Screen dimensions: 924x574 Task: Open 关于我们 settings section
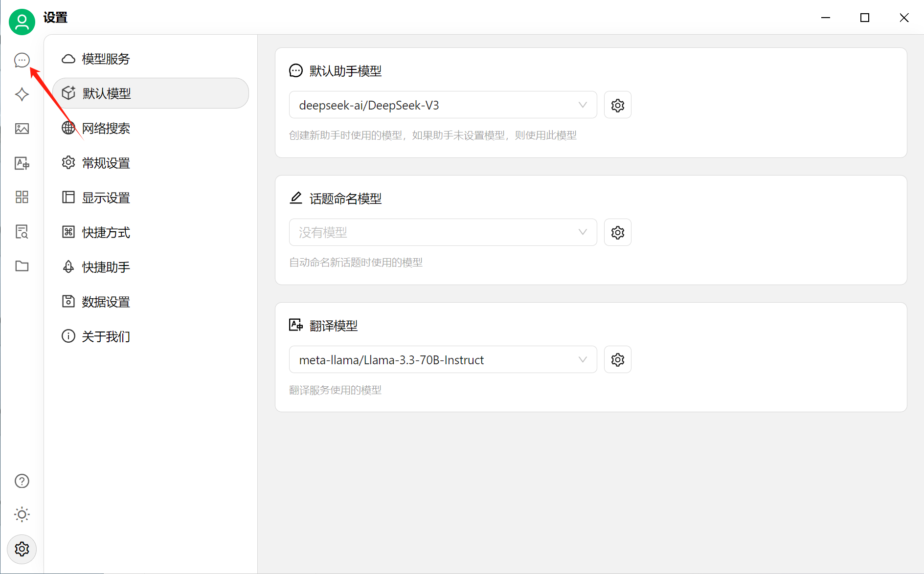tap(151, 336)
